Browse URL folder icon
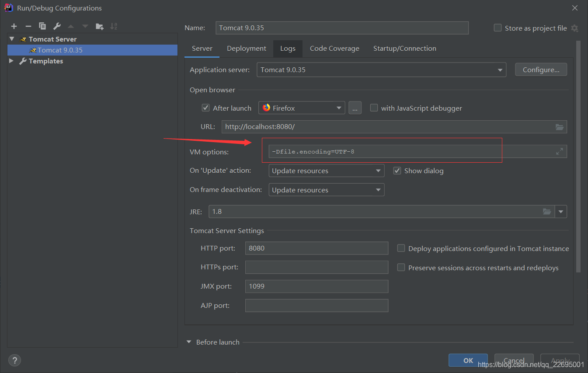Image resolution: width=588 pixels, height=373 pixels. [560, 127]
